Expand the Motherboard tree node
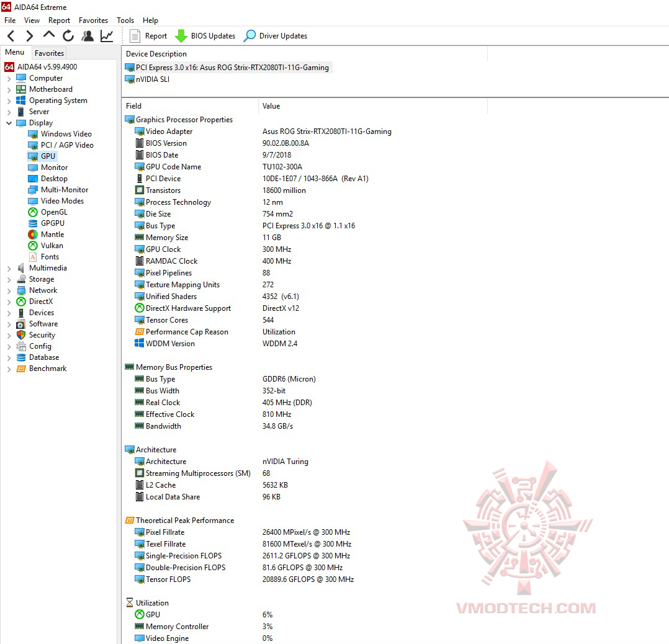The image size is (669, 644). point(9,90)
